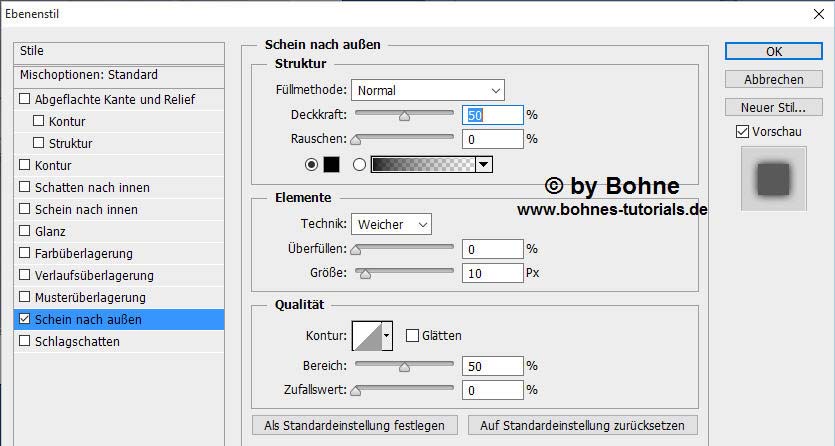Open the Füllmethode dropdown
835x446 pixels.
tap(428, 91)
